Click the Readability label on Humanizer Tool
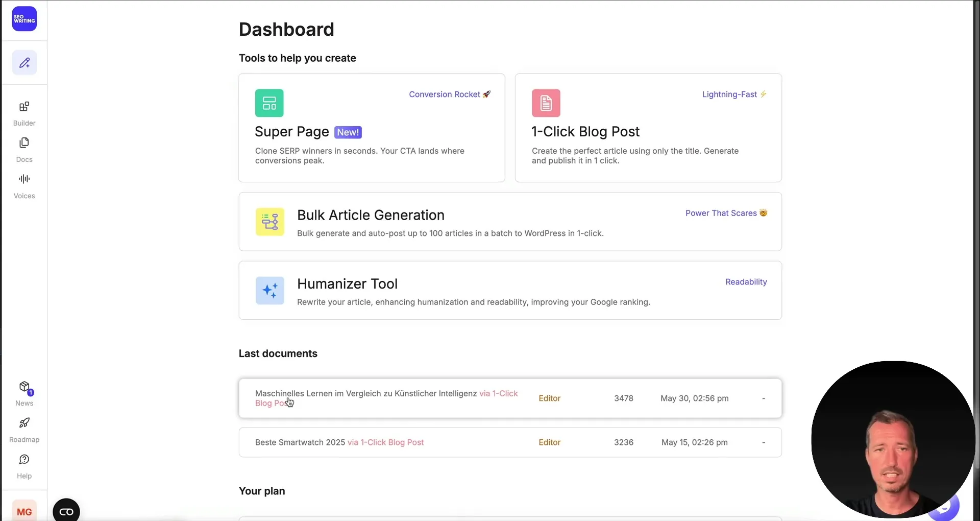This screenshot has height=521, width=980. click(x=746, y=281)
